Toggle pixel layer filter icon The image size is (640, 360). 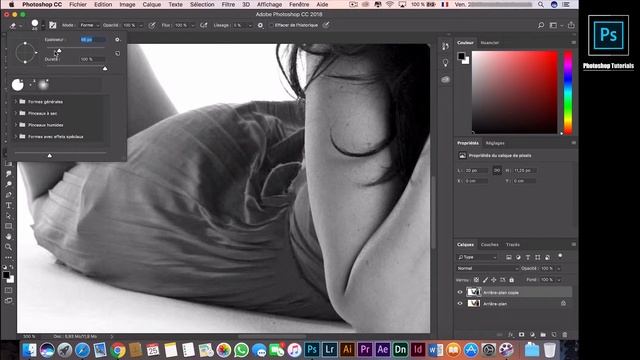(x=509, y=257)
